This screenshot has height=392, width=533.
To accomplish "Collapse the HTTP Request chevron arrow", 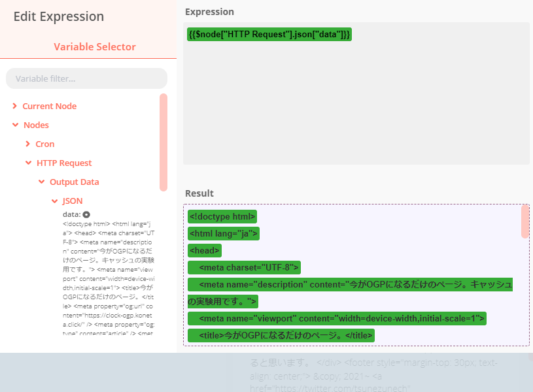I will (x=28, y=163).
